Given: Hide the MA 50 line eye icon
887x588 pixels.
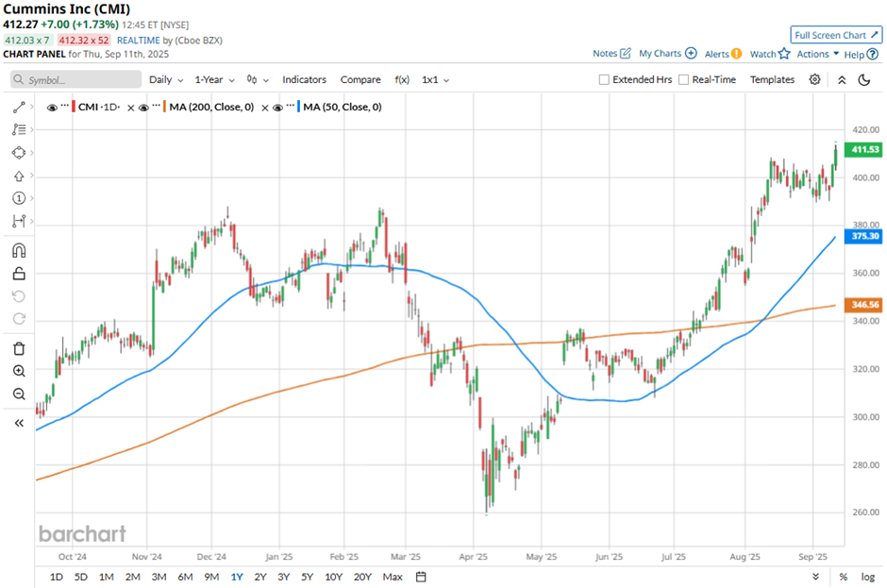Looking at the screenshot, I should pyautogui.click(x=277, y=108).
